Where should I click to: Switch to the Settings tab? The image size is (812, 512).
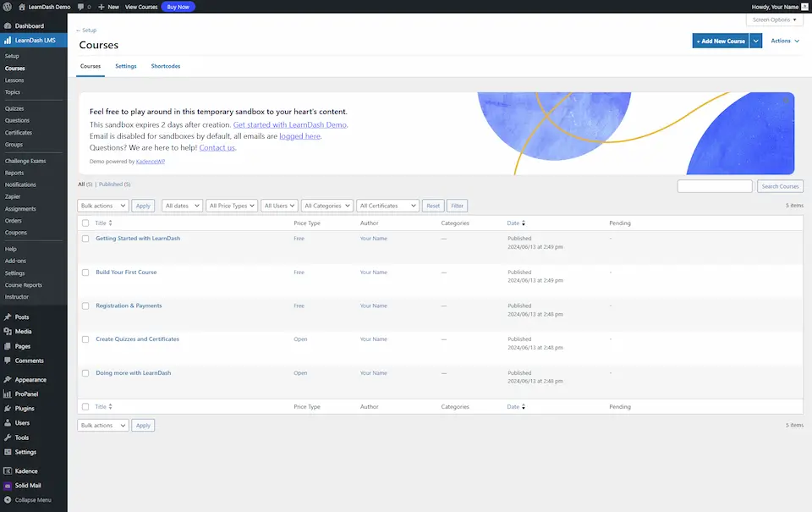(x=126, y=66)
